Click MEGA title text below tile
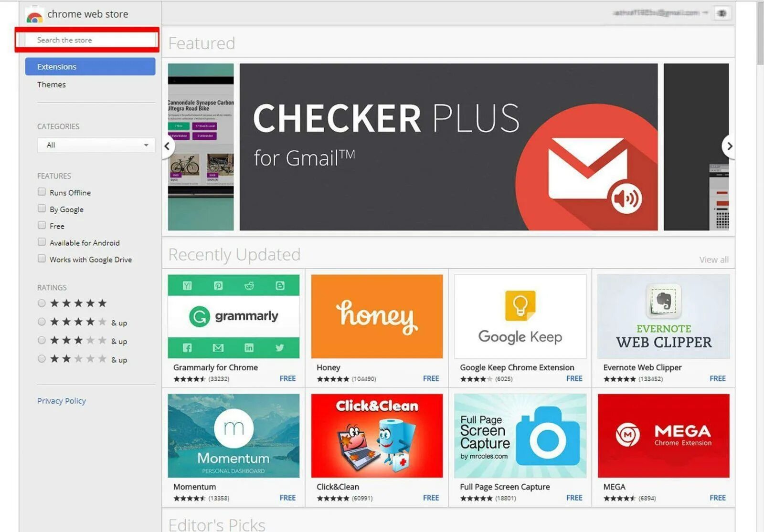 click(x=614, y=487)
